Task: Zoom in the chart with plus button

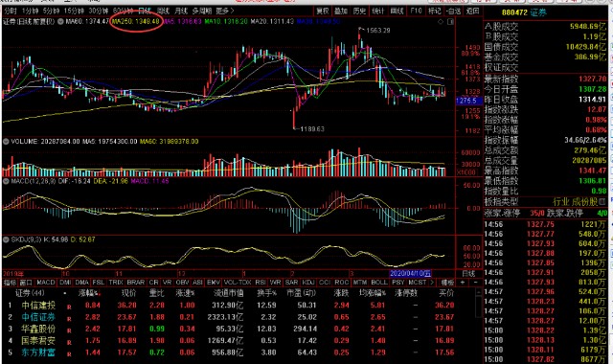Action: [x=463, y=283]
